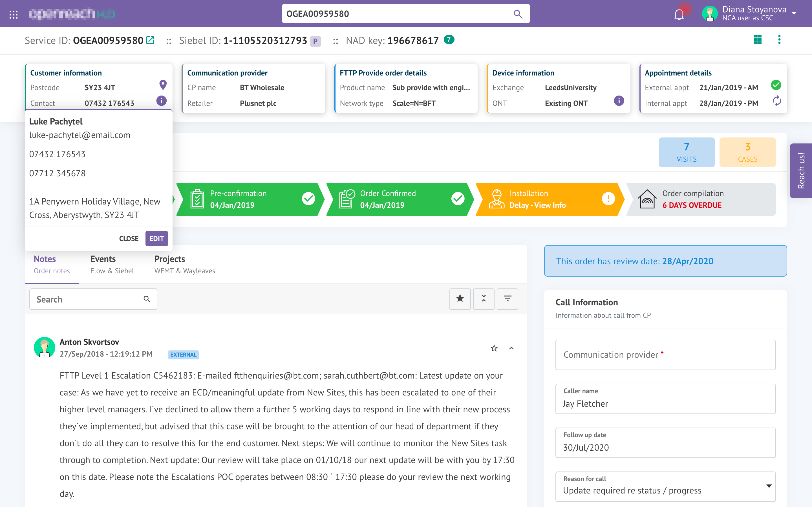The image size is (812, 507).
Task: Click the internal appointment refresh icon
Action: (777, 101)
